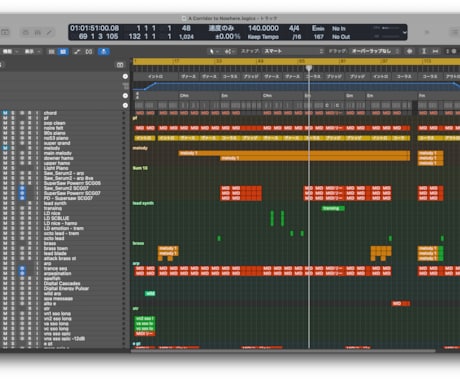The width and height of the screenshot is (460, 380).
Task: Open list editors icon at top right
Action: pos(455,32)
